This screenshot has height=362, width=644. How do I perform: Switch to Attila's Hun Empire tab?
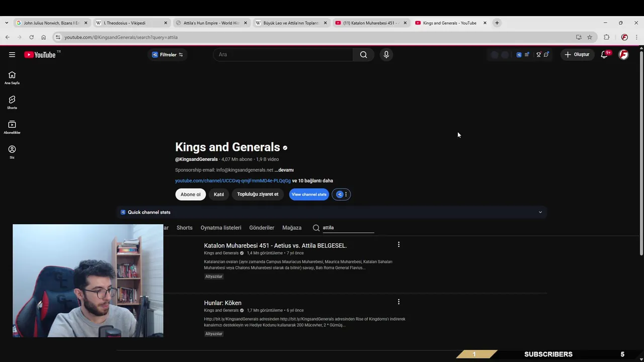[x=212, y=23]
